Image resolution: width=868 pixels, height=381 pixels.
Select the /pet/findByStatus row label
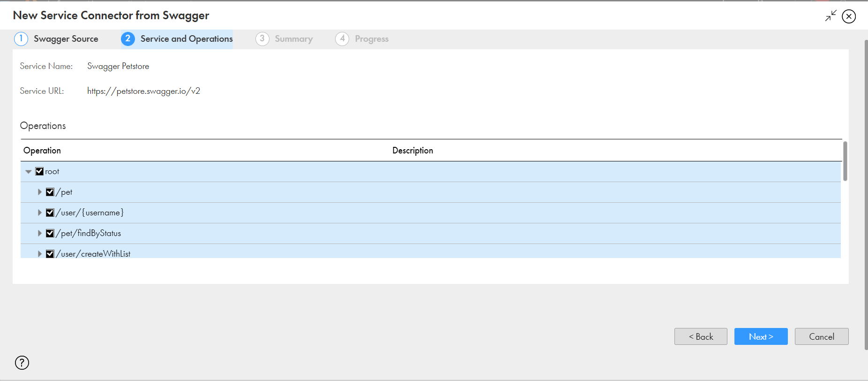[x=89, y=233]
